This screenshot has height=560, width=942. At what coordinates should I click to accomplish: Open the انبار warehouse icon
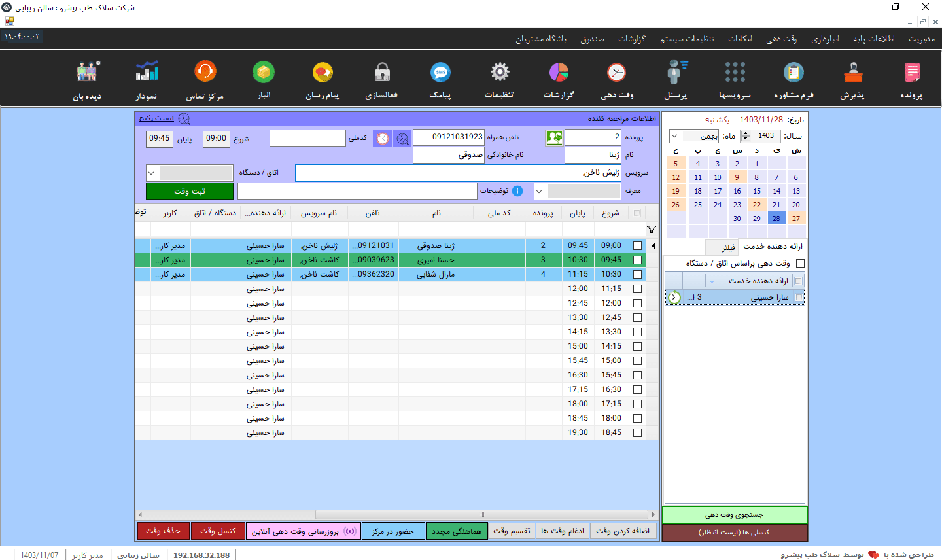264,73
